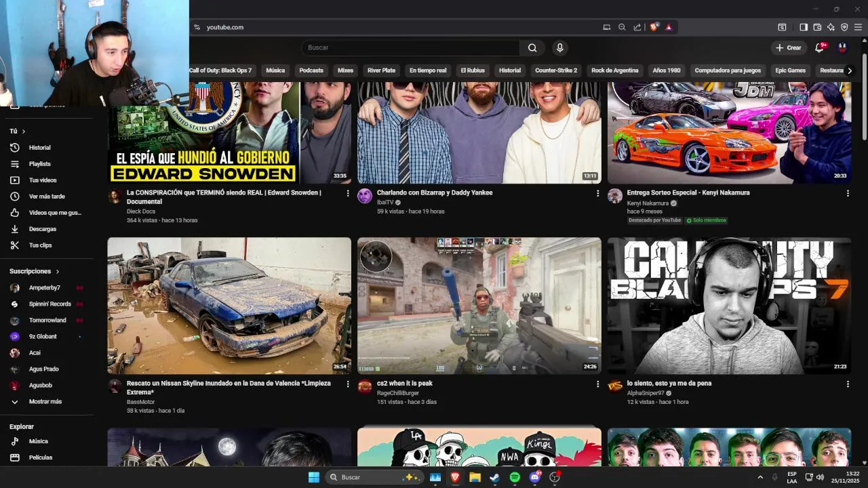Open Spotify from the taskbar

click(x=515, y=477)
